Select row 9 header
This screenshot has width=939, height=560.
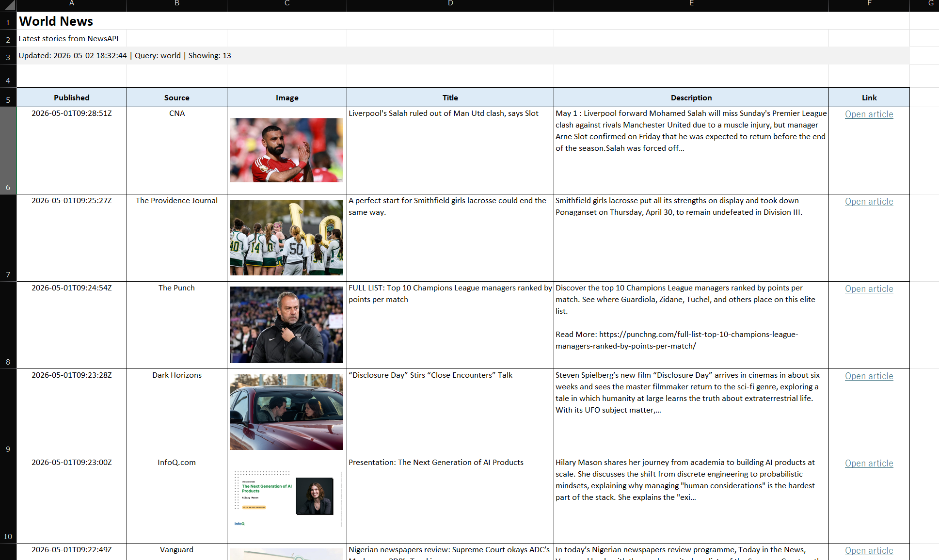pos(8,413)
